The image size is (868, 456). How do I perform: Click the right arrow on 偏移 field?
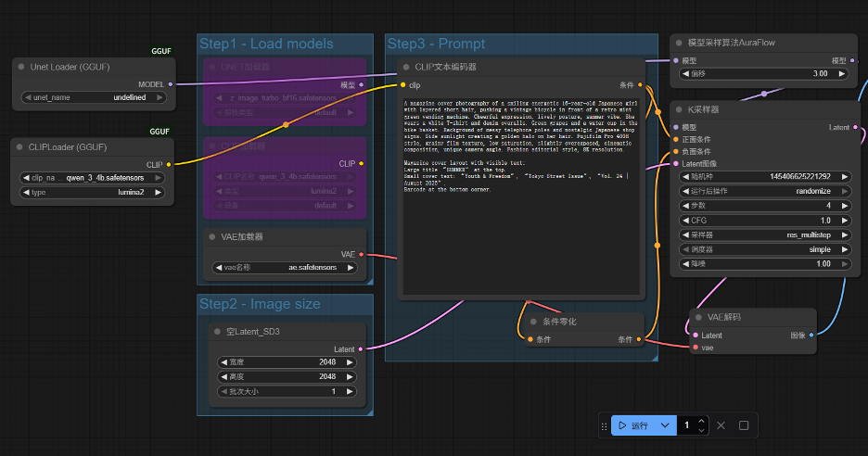click(x=840, y=73)
